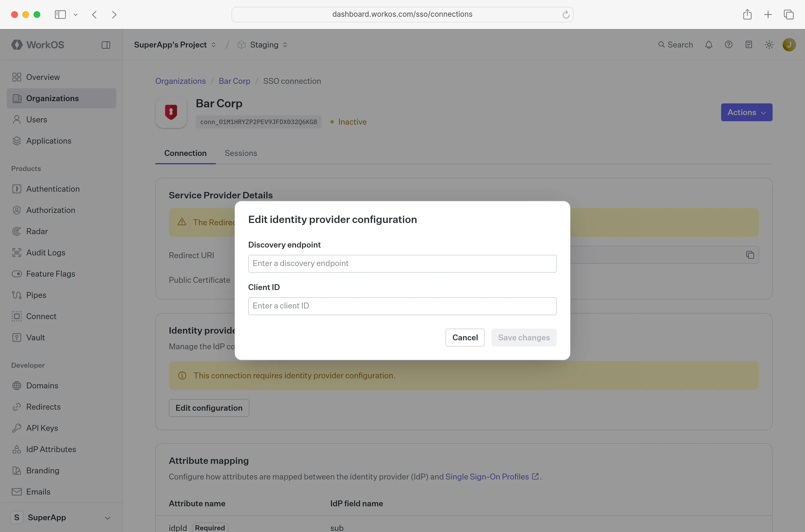Click the SSO connection breadcrumb text
Viewport: 805px width, 532px height.
click(x=292, y=81)
